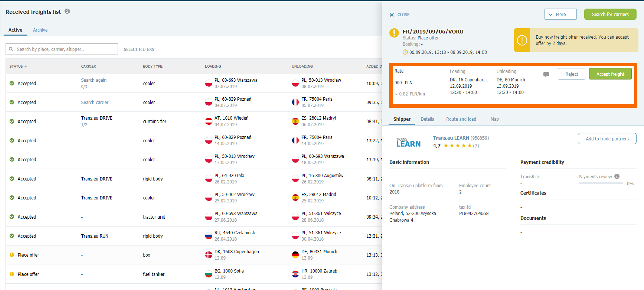Viewport: 644px width, 290px height.
Task: Click the German flag in Munich row
Action: click(295, 255)
